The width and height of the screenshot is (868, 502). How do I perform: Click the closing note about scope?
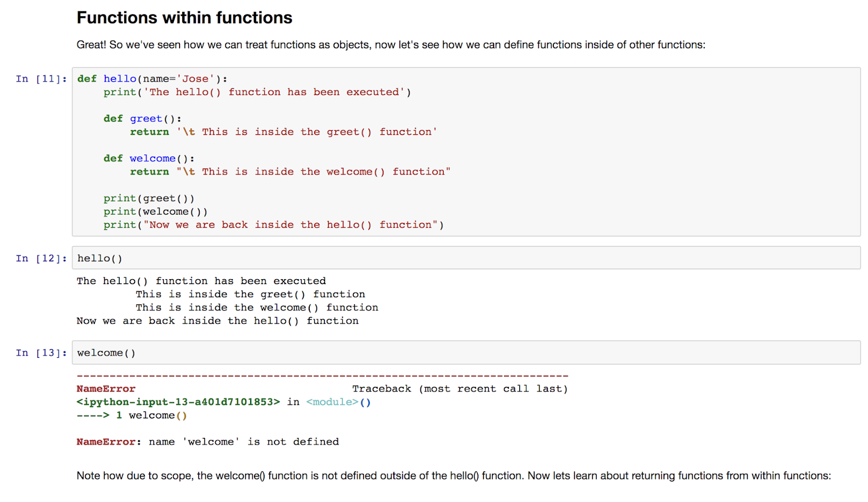coord(453,475)
